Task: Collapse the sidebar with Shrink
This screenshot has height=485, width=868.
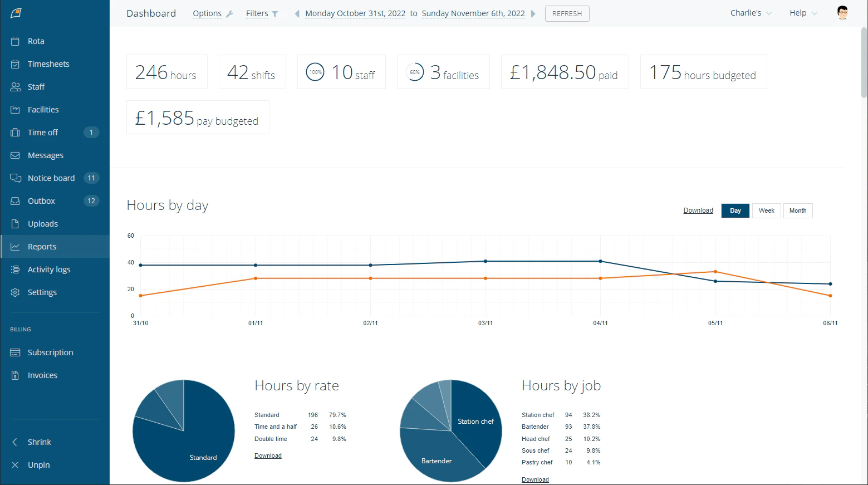Action: click(x=38, y=442)
